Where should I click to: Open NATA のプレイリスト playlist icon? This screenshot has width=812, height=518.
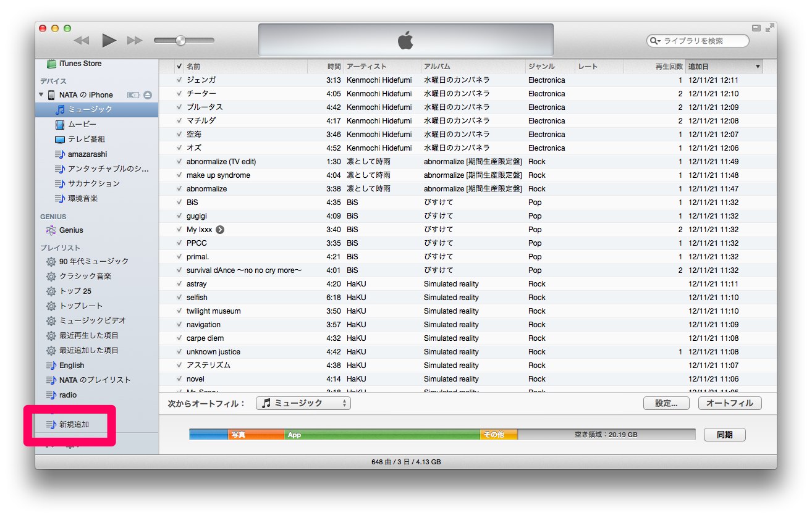click(51, 380)
